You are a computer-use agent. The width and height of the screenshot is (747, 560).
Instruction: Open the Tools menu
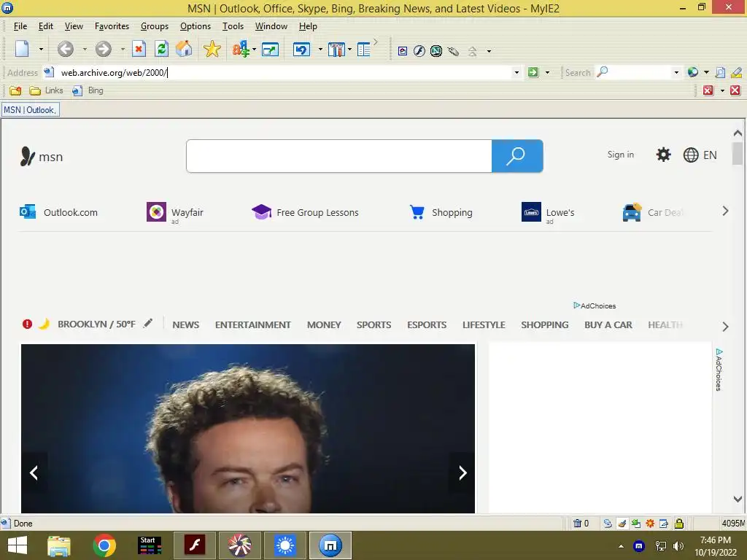(x=233, y=26)
